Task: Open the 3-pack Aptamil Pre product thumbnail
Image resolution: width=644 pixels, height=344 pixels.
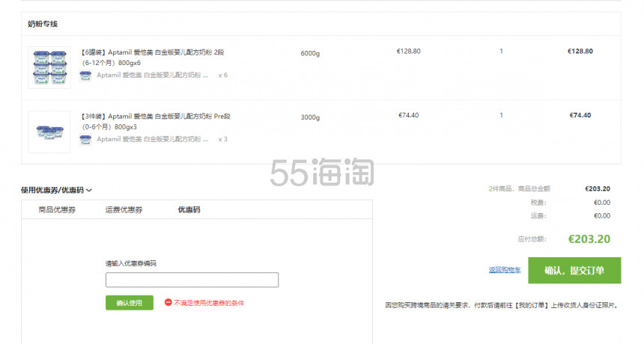Action: click(x=49, y=132)
